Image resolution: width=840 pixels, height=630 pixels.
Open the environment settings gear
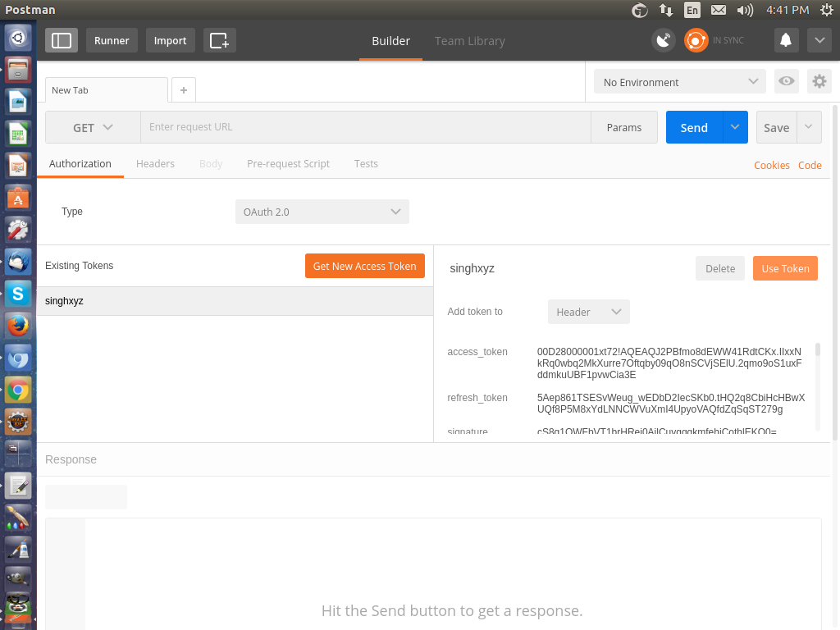tap(819, 81)
